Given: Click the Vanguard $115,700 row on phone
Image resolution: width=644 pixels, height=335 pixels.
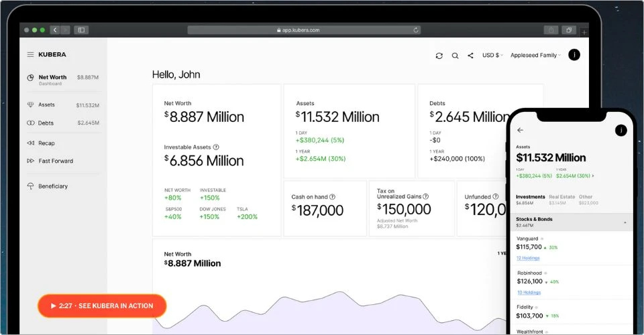Looking at the screenshot, I should pos(571,248).
